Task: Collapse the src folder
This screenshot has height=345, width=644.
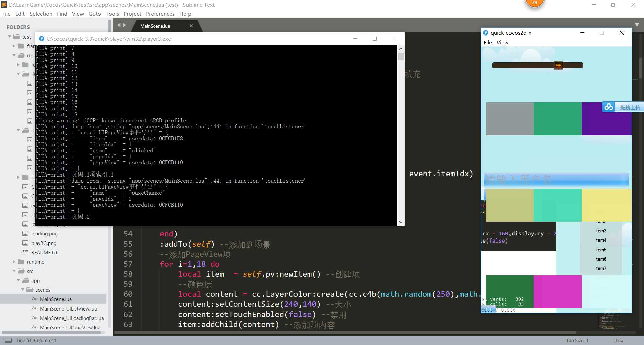Action: (14, 271)
